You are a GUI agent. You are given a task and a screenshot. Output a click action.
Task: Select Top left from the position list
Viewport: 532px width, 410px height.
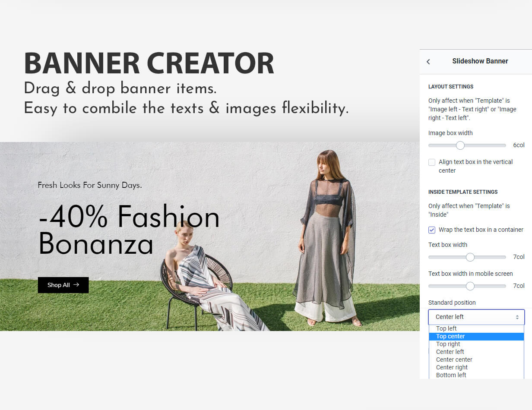pyautogui.click(x=446, y=328)
